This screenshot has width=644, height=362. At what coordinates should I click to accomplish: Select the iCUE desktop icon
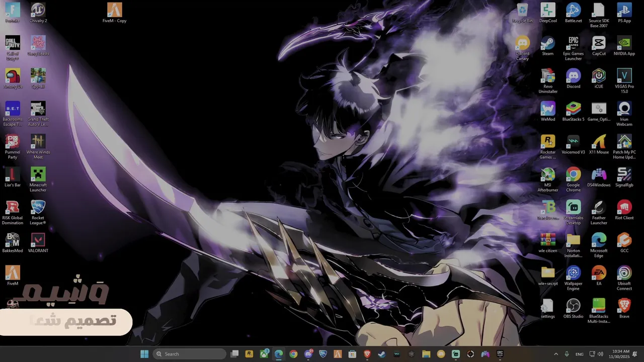click(599, 78)
